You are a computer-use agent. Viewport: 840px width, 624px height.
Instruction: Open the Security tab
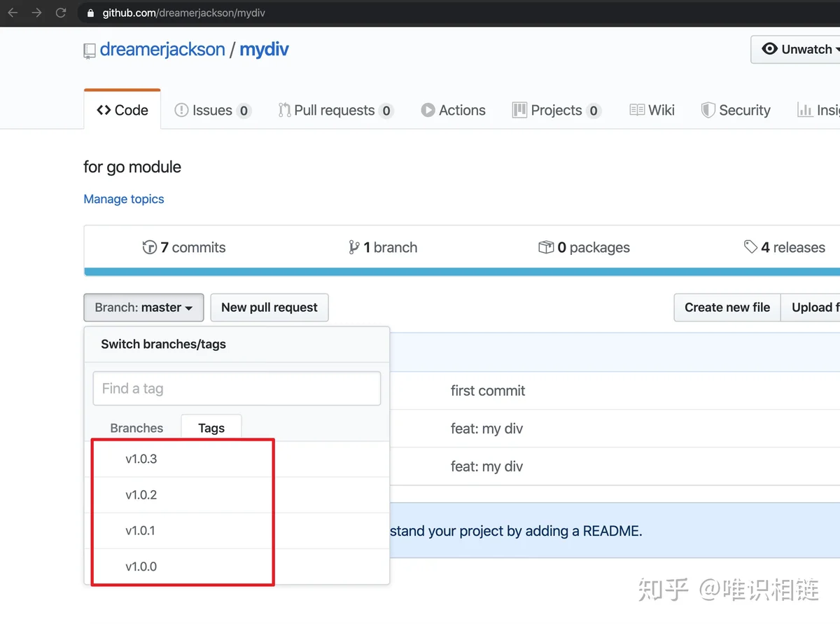736,110
